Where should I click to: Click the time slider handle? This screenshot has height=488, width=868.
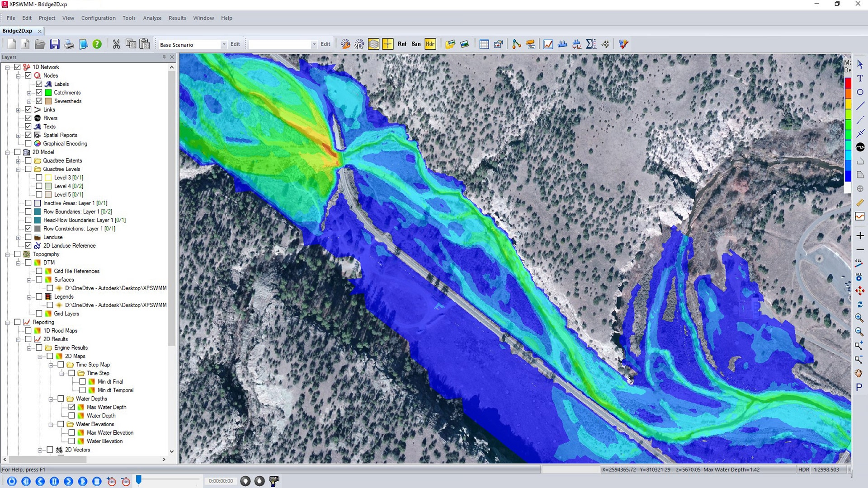click(x=139, y=480)
